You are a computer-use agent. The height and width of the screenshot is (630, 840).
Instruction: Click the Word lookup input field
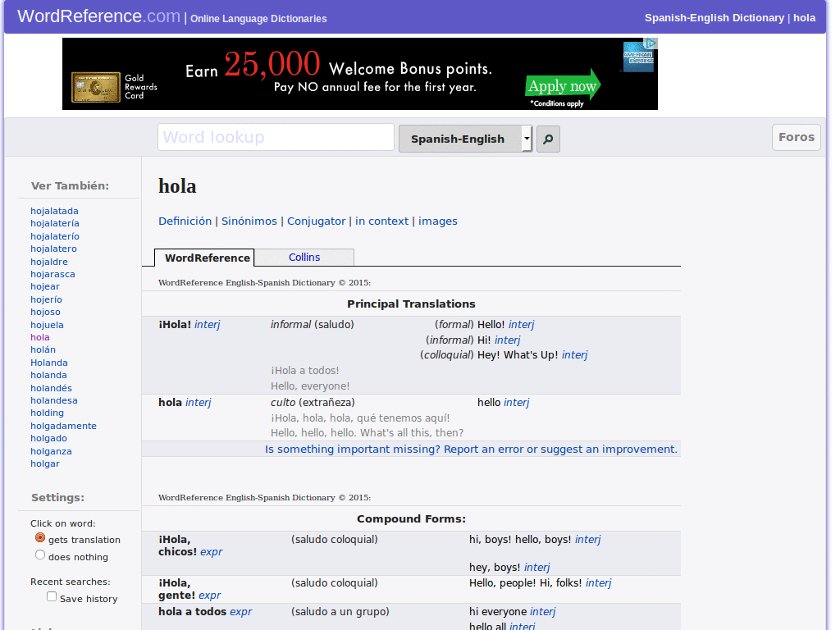coord(276,137)
